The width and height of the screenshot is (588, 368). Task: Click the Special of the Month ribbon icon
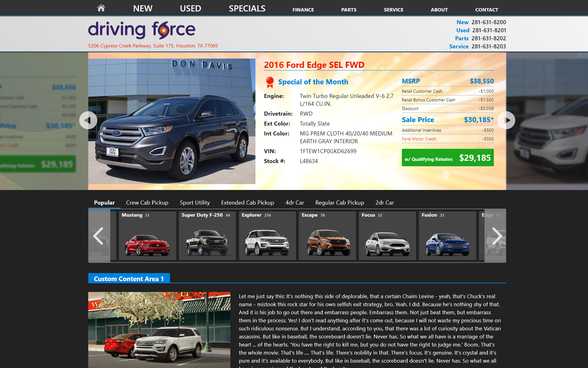pos(270,82)
